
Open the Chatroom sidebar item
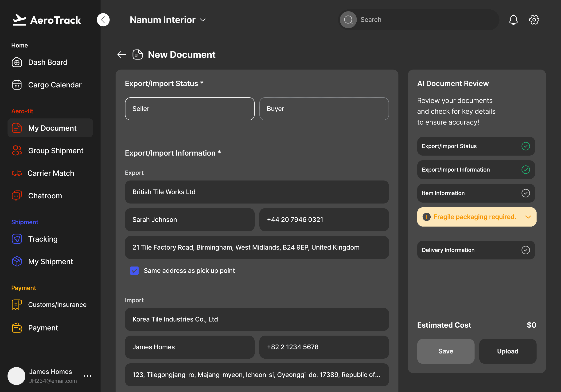tap(45, 196)
